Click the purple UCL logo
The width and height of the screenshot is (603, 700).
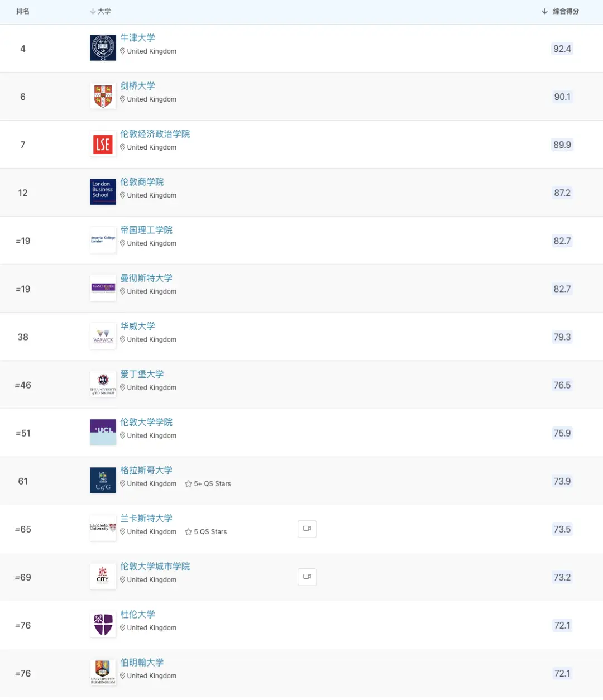point(103,432)
